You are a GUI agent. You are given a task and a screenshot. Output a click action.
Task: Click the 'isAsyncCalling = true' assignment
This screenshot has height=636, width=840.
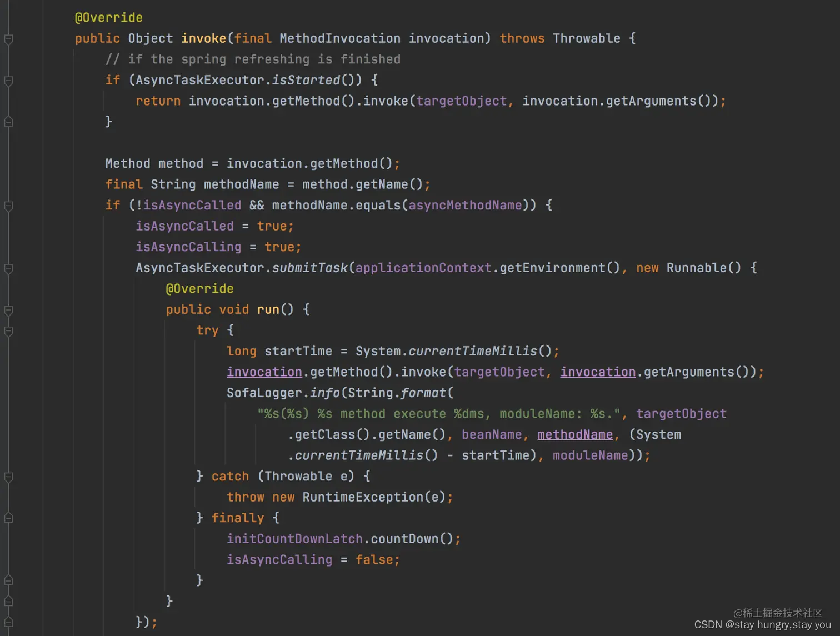tap(218, 247)
